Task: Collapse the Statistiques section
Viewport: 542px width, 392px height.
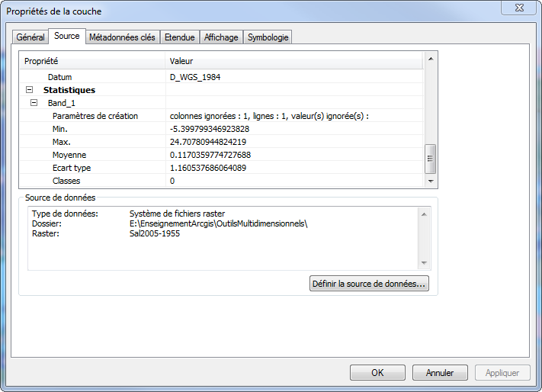Action: click(29, 90)
